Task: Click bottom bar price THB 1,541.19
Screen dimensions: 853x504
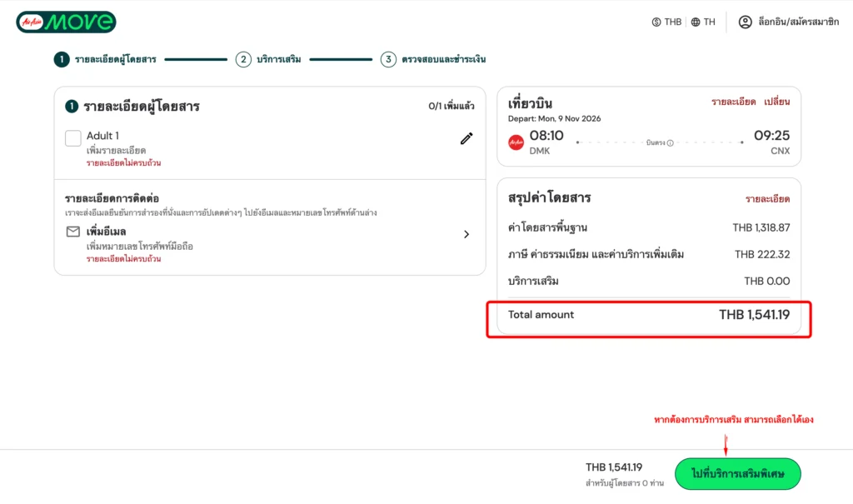Action: pos(614,467)
